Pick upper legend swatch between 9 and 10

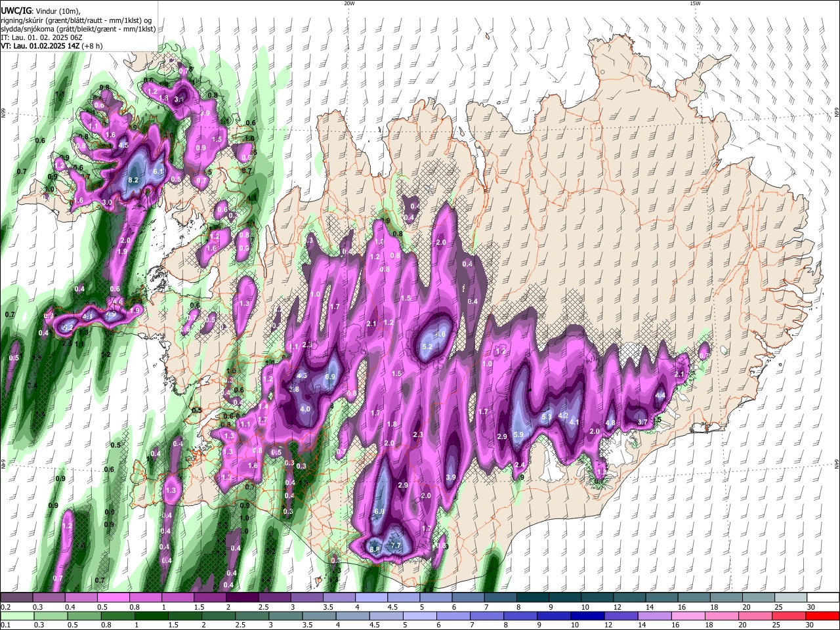pos(564,598)
